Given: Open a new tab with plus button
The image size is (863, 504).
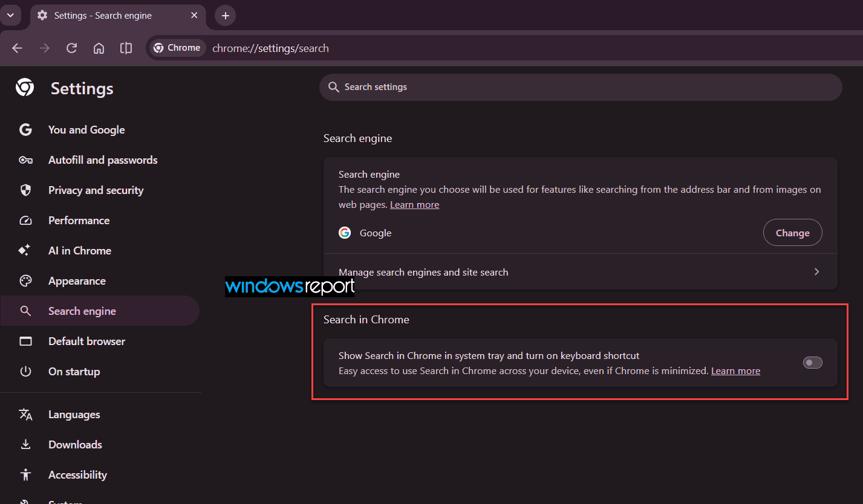Looking at the screenshot, I should [x=226, y=16].
